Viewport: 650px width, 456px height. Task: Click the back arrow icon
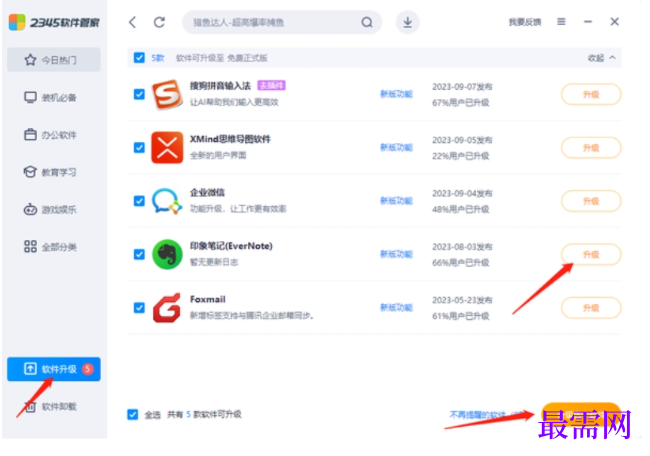[x=133, y=22]
